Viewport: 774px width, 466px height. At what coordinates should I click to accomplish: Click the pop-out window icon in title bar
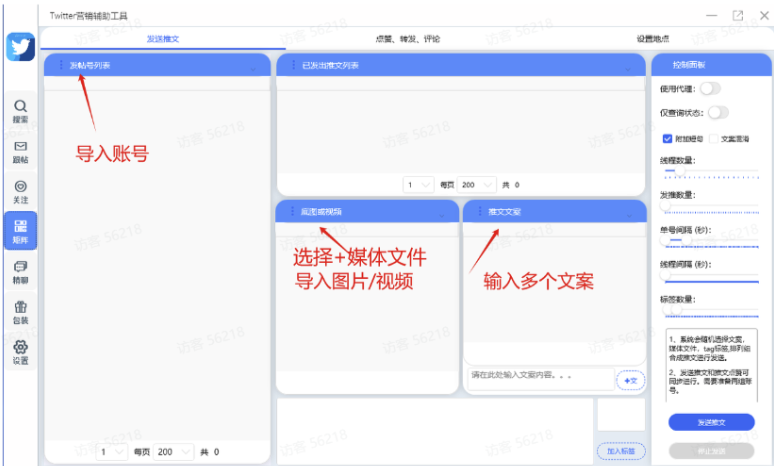click(737, 15)
